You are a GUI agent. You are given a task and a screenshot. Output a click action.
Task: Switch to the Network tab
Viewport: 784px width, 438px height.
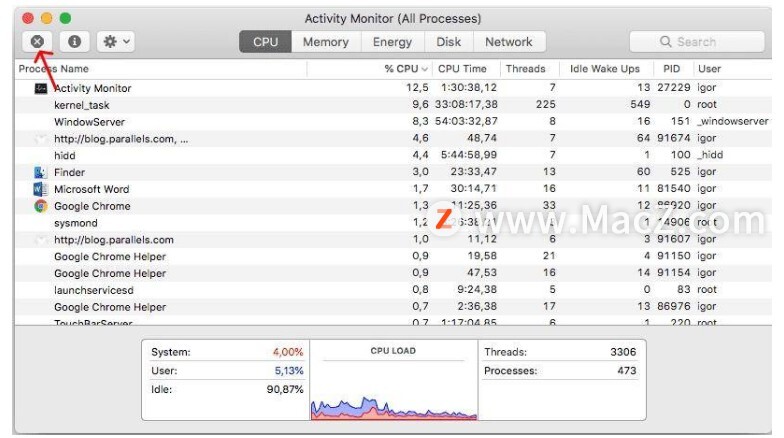tap(509, 42)
